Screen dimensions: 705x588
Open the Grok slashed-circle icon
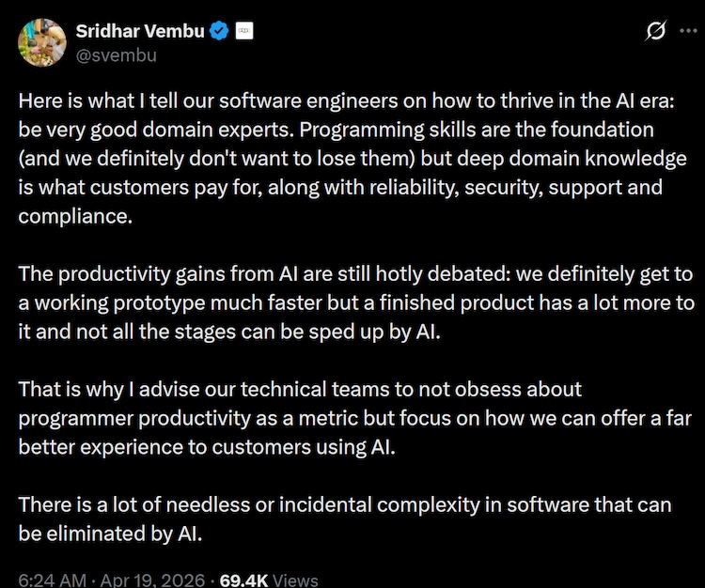(x=656, y=32)
